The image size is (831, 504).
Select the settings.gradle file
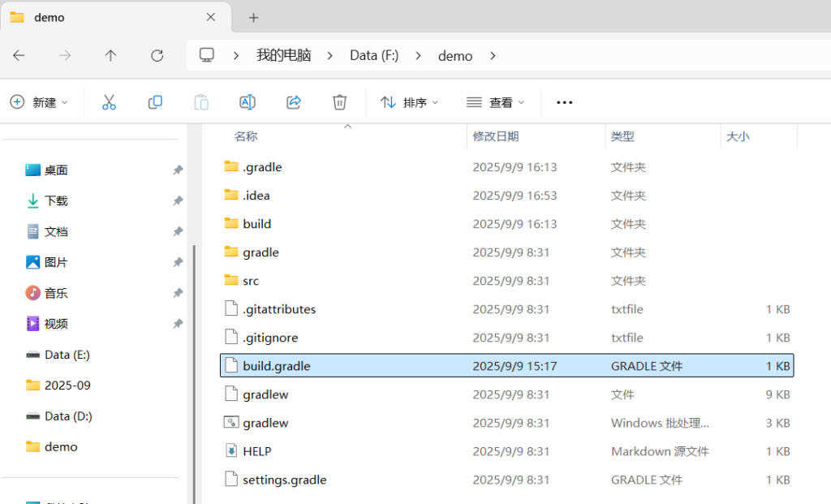pyautogui.click(x=284, y=480)
